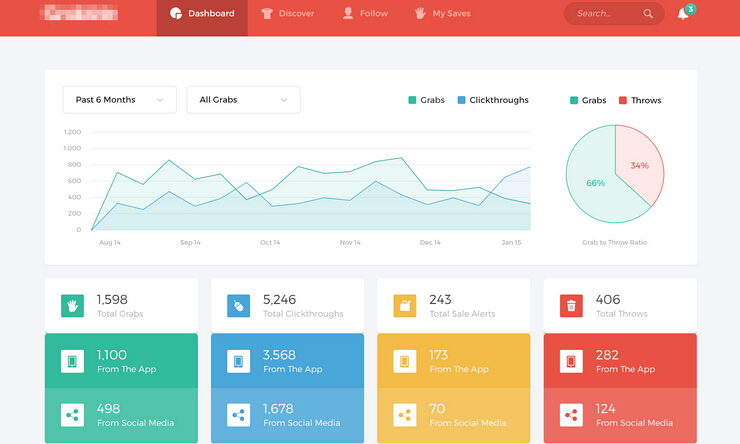
Task: Click phone icon beside 173 From The App
Action: [x=405, y=361]
